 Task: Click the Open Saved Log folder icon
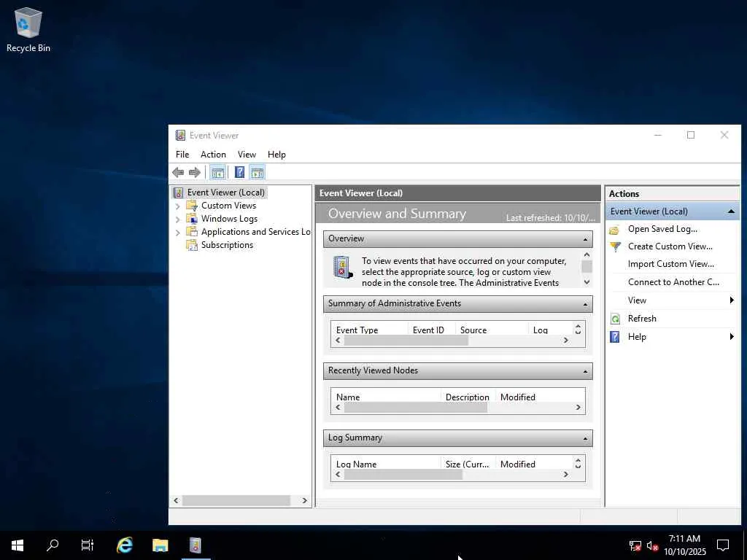coord(614,230)
